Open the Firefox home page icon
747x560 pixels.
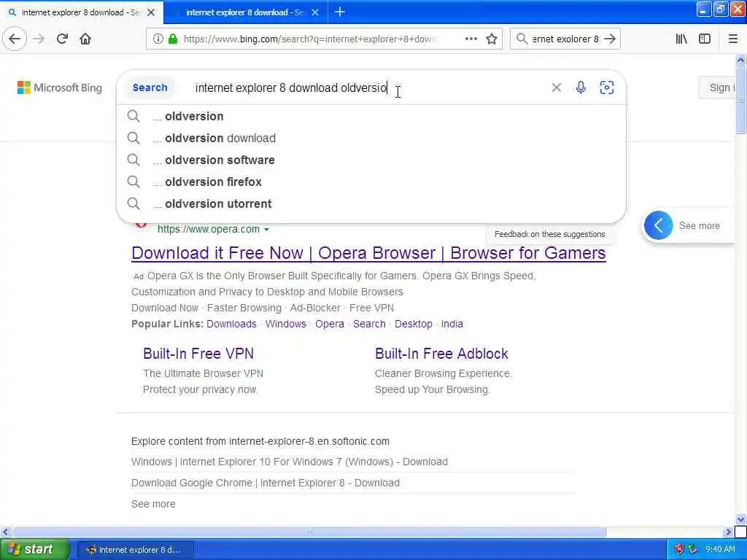click(x=85, y=39)
